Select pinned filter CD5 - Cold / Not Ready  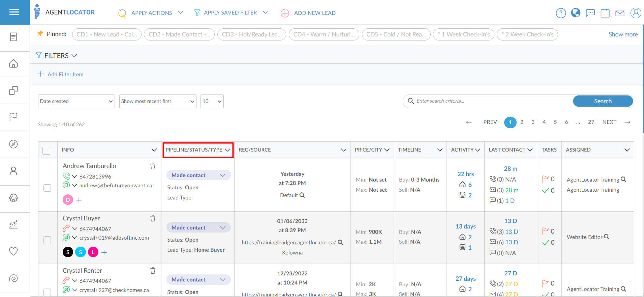coord(396,34)
